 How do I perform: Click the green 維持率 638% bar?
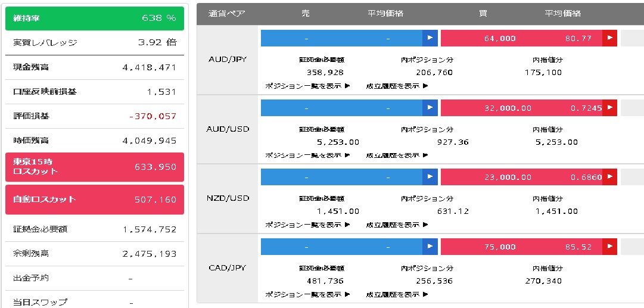pos(95,18)
